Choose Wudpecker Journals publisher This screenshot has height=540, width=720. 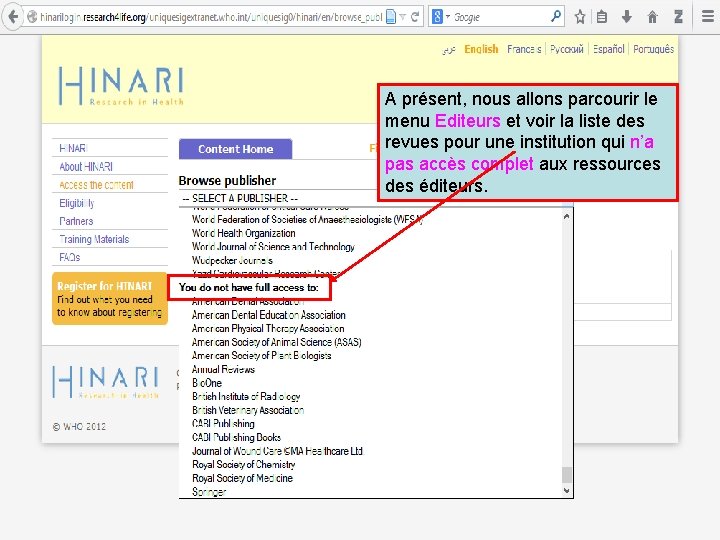pyautogui.click(x=232, y=260)
